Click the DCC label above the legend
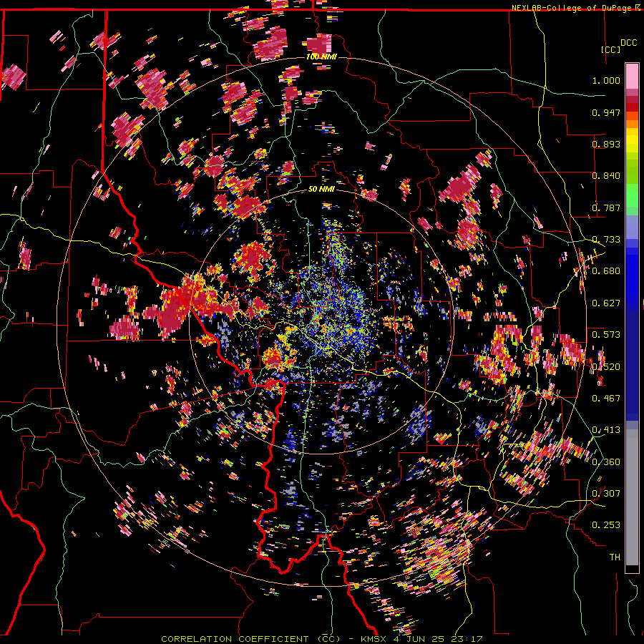This screenshot has width=644, height=644. (628, 43)
